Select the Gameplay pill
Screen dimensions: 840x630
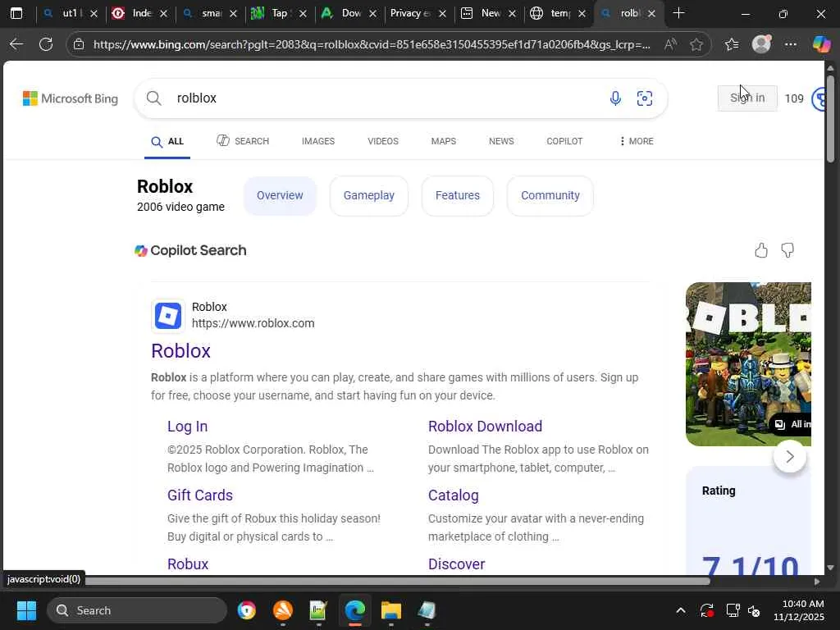tap(369, 195)
